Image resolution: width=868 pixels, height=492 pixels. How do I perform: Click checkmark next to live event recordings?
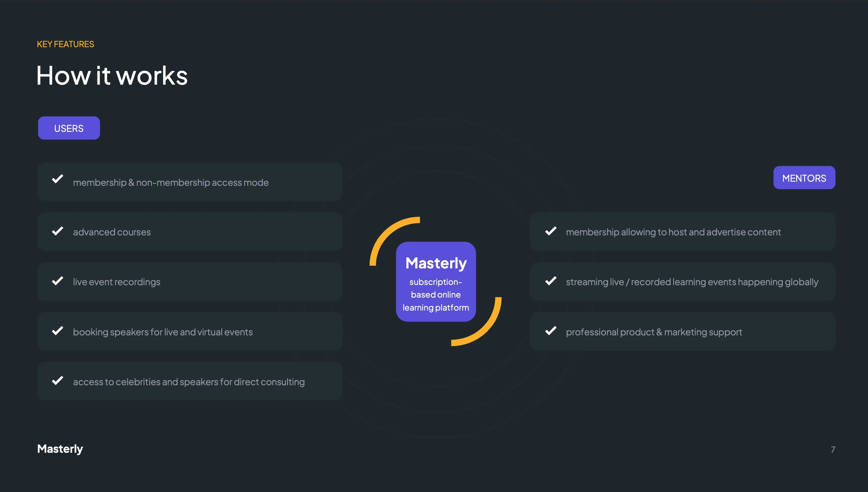tap(58, 281)
